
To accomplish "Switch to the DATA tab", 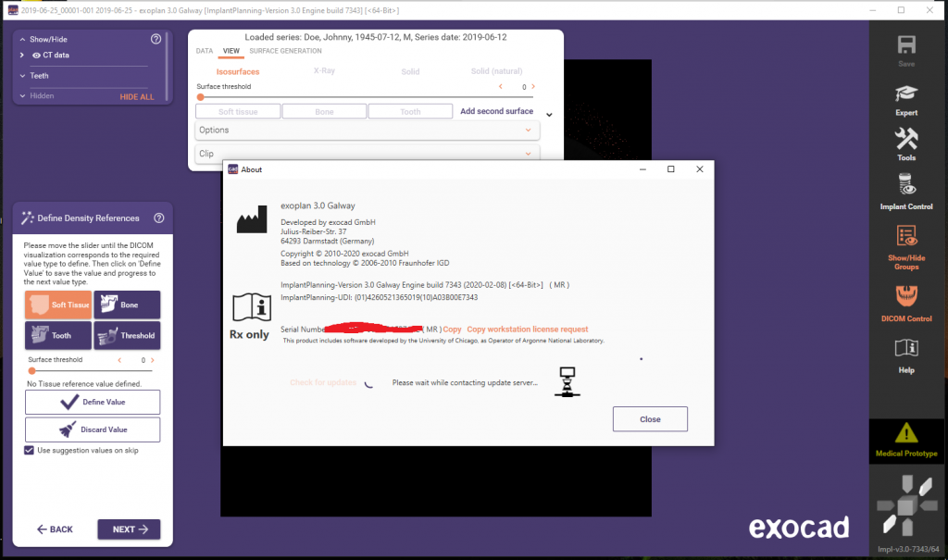I will (204, 51).
